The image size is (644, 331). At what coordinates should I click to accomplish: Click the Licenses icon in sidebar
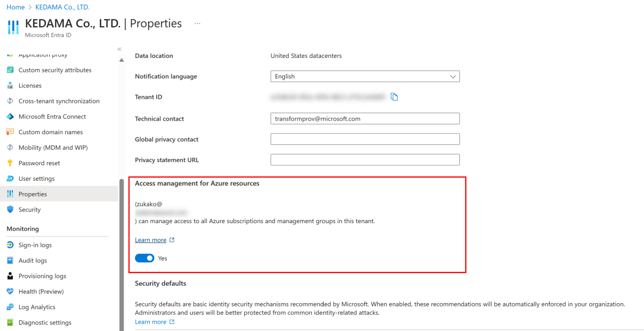[x=10, y=86]
